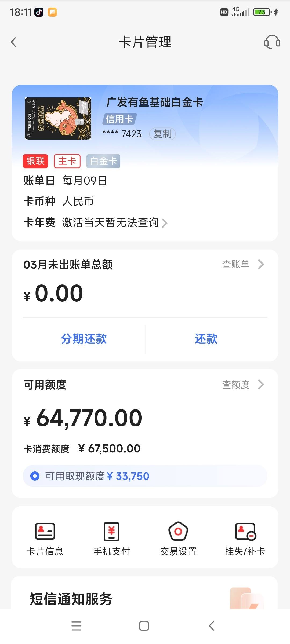This screenshot has width=290, height=644.
Task: Open 查账单 bill details arrow
Action: (261, 264)
